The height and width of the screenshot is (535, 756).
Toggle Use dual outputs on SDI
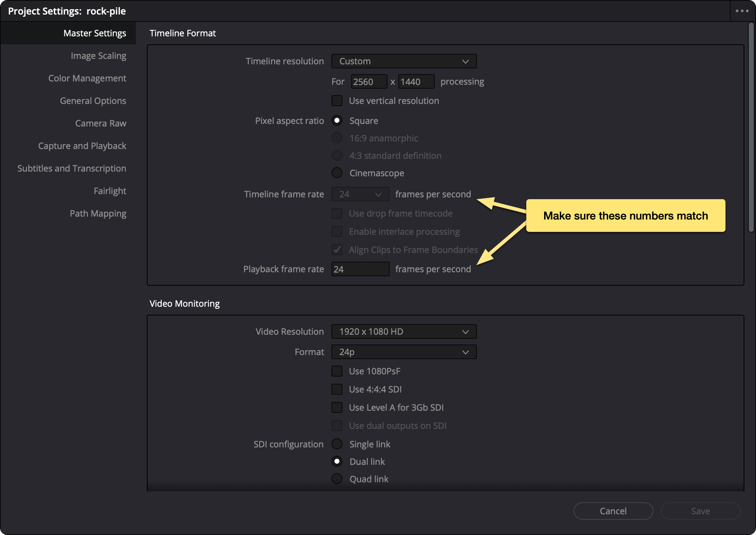tap(337, 426)
